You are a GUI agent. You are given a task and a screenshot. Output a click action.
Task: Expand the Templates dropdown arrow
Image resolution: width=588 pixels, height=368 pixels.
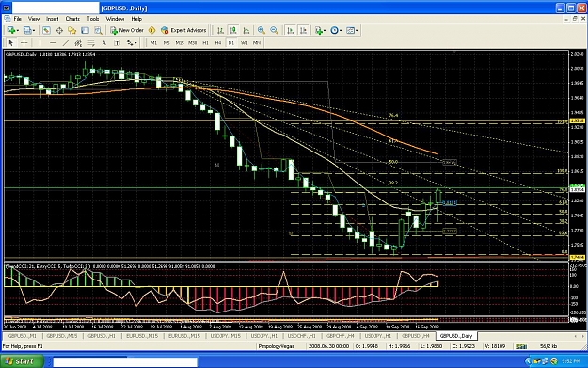click(x=357, y=30)
